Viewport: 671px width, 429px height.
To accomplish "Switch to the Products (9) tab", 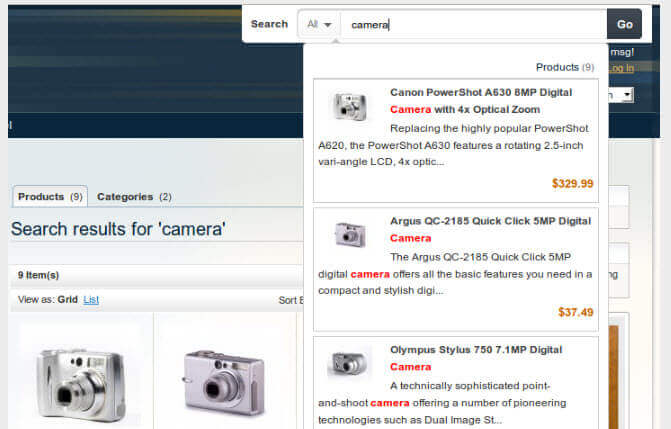I will (49, 197).
